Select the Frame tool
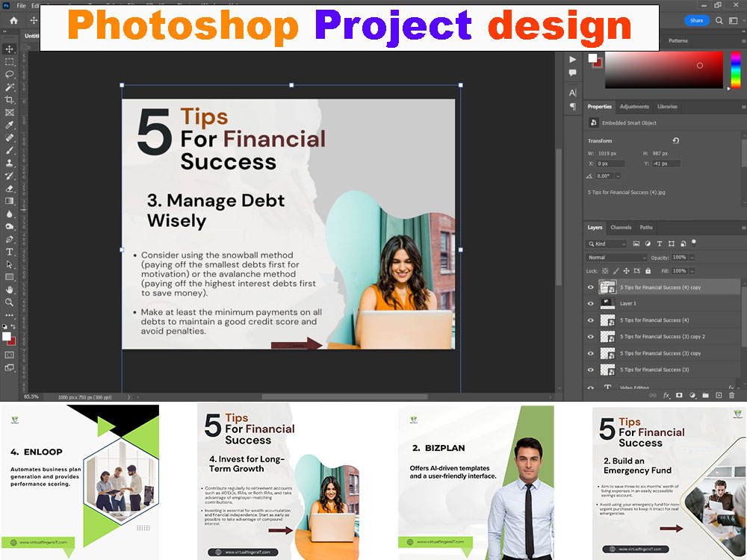Image resolution: width=747 pixels, height=560 pixels. click(x=9, y=113)
